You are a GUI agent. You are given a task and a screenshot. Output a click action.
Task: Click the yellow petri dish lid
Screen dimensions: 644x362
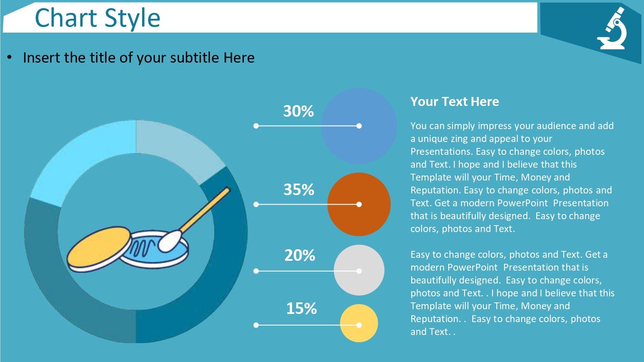[100, 249]
